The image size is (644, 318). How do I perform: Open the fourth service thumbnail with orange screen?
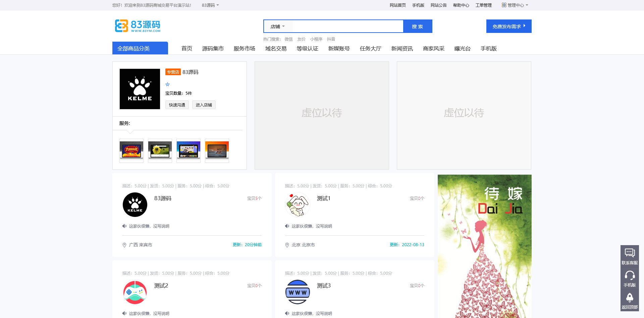(x=217, y=151)
